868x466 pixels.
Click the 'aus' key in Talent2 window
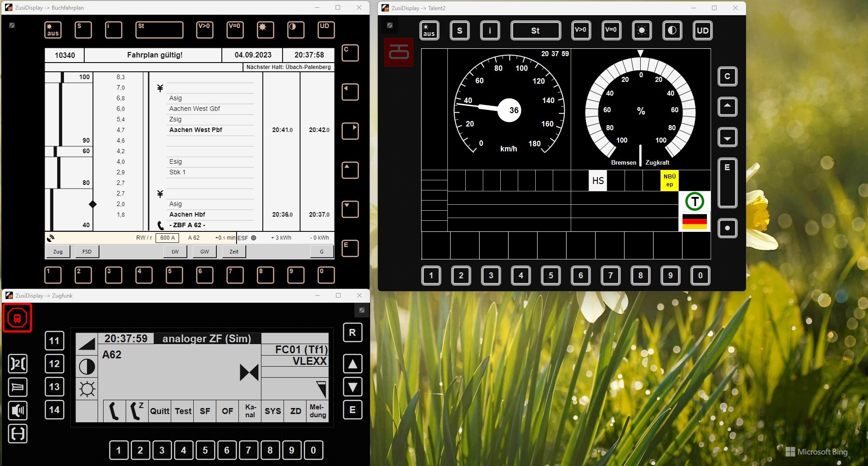point(429,30)
